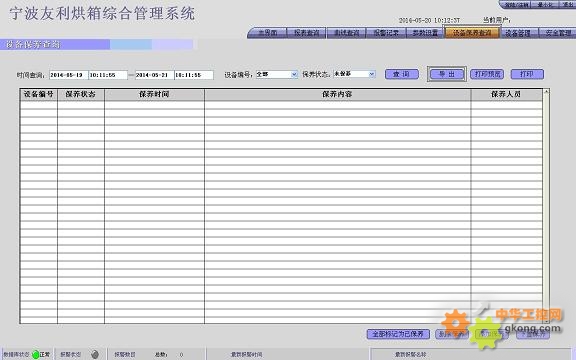Open the 安全管理 security management tab
This screenshot has width=576, height=360.
tap(557, 33)
